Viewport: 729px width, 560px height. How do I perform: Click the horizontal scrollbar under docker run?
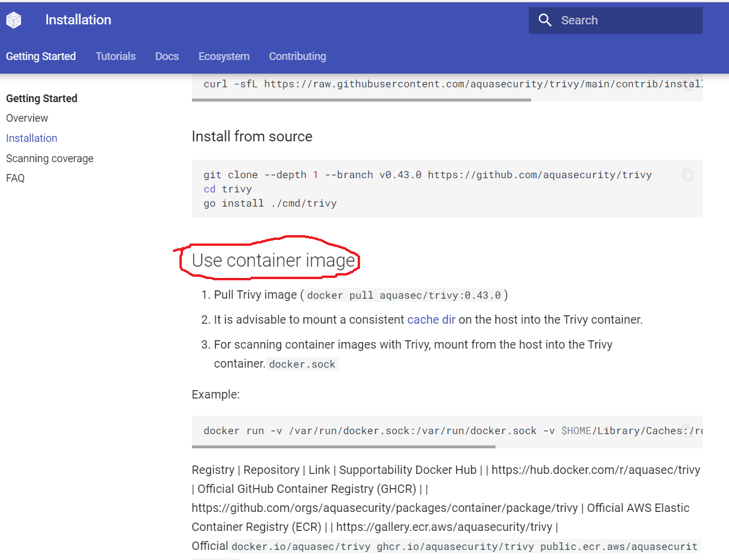click(x=343, y=447)
